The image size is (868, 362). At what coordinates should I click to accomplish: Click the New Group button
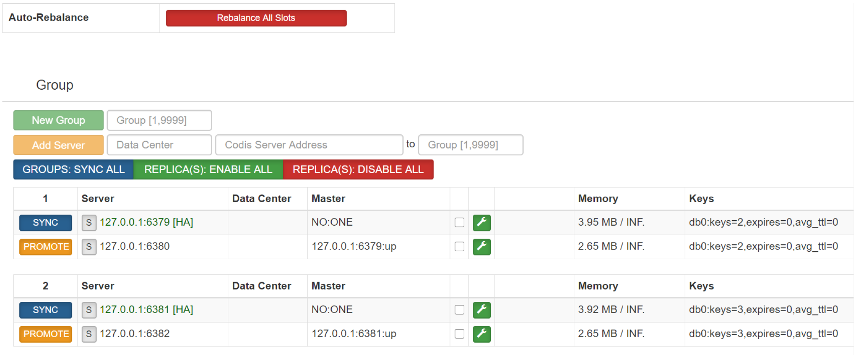coord(59,120)
